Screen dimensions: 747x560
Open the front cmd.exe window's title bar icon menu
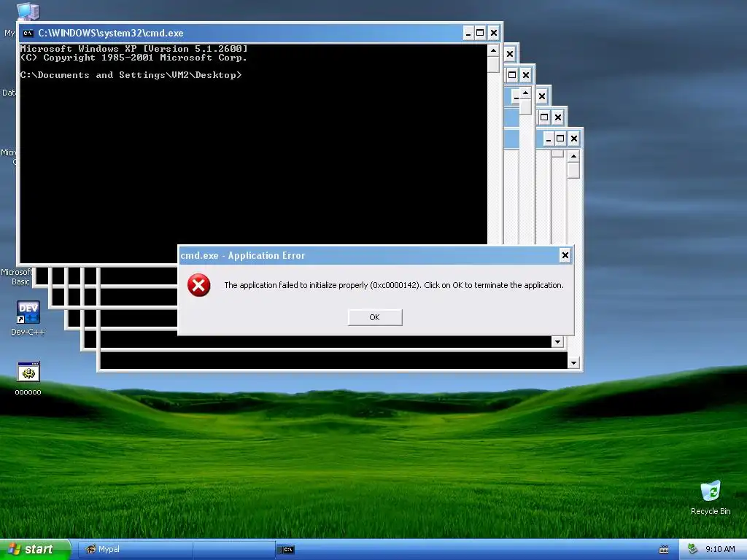click(x=28, y=33)
